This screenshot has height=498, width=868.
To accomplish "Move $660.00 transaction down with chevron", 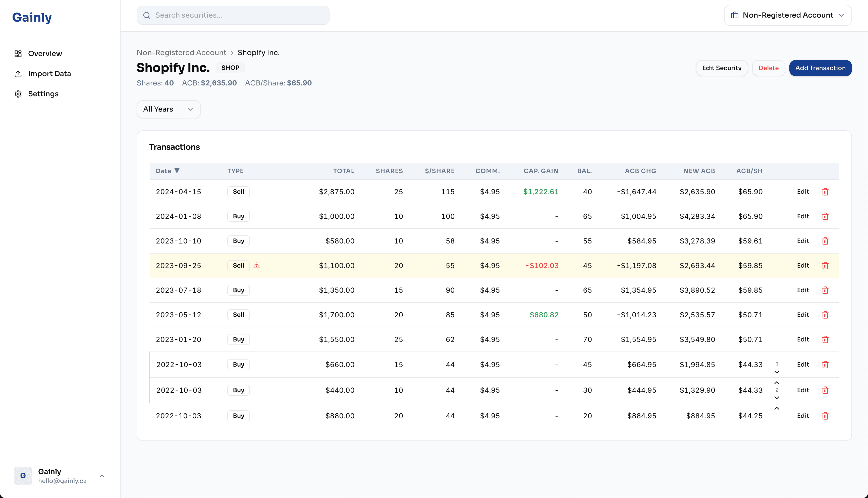I will [x=776, y=372].
